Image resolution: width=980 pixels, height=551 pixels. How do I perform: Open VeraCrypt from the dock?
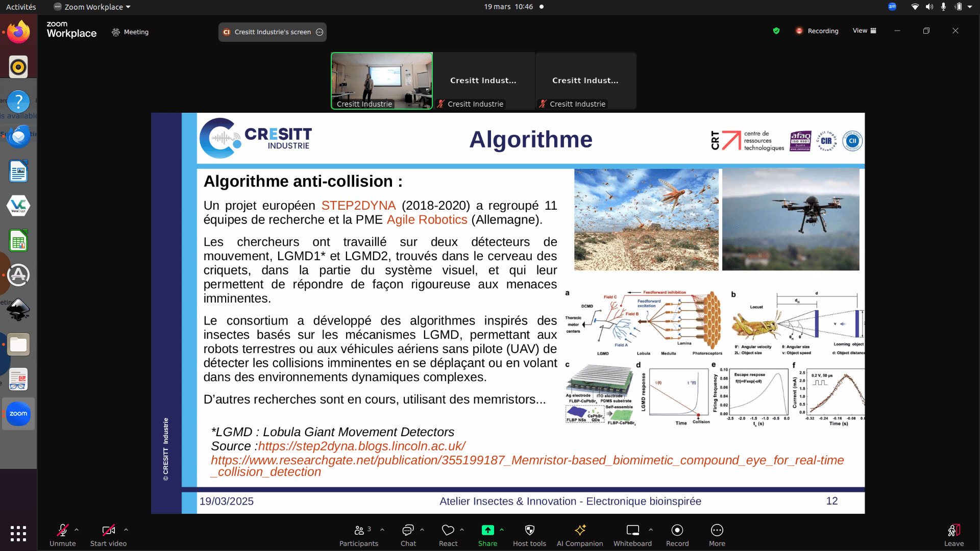[18, 206]
